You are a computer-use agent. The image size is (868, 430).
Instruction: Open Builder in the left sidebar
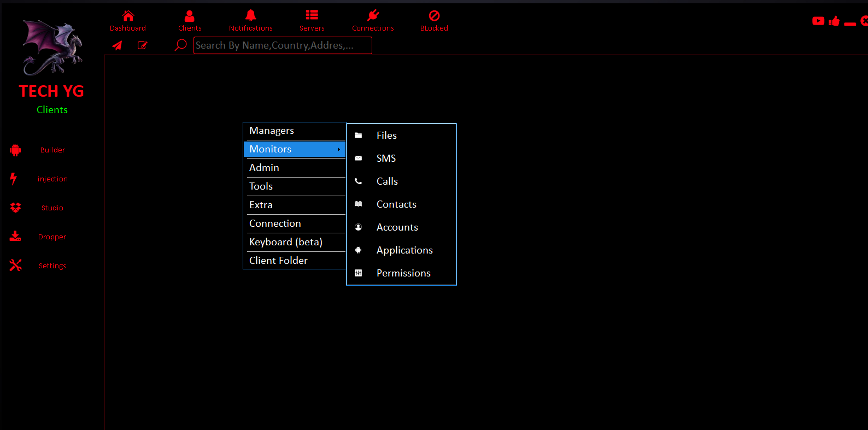(52, 150)
